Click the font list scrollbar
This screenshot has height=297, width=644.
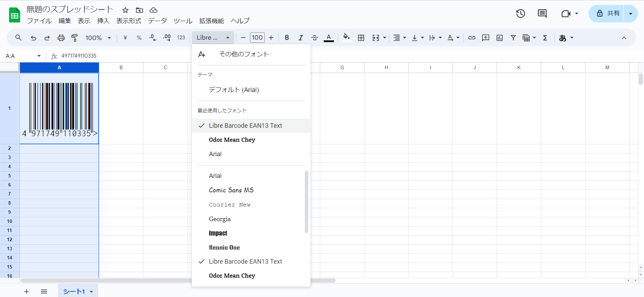(307, 202)
